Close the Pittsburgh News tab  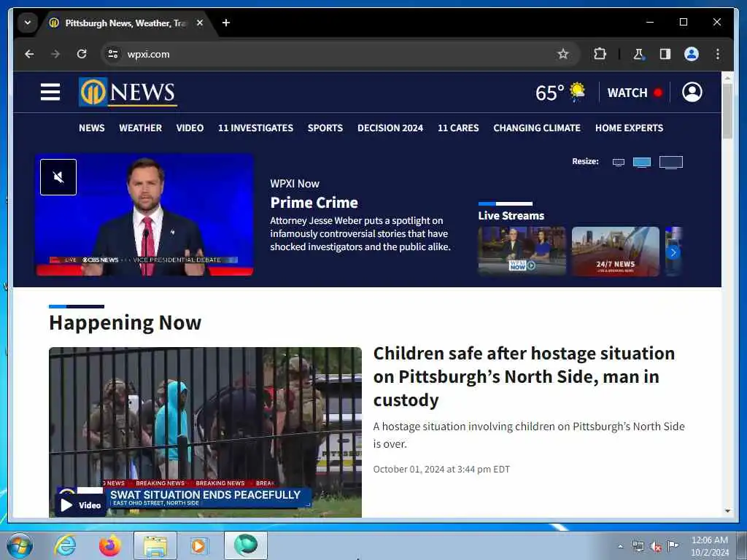tap(200, 23)
